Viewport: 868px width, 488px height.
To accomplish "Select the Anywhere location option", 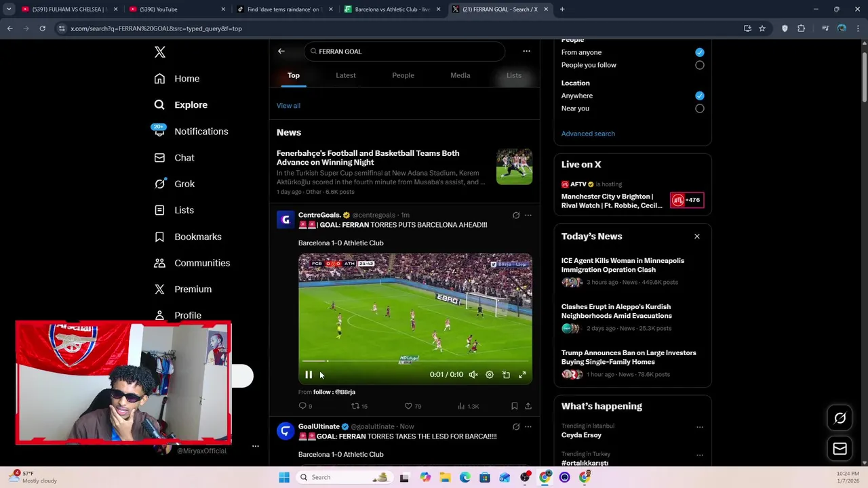I will [x=699, y=96].
